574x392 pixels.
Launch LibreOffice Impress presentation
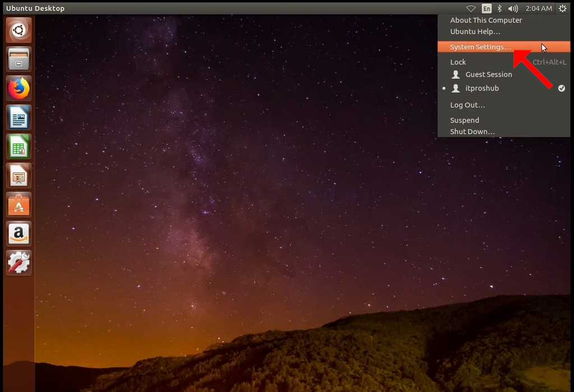tap(18, 176)
